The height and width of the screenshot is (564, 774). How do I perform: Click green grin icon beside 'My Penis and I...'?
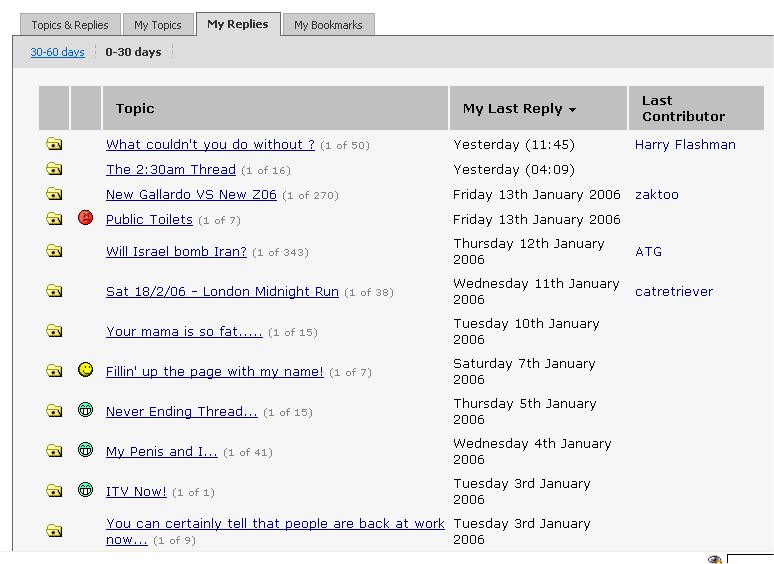tap(86, 450)
